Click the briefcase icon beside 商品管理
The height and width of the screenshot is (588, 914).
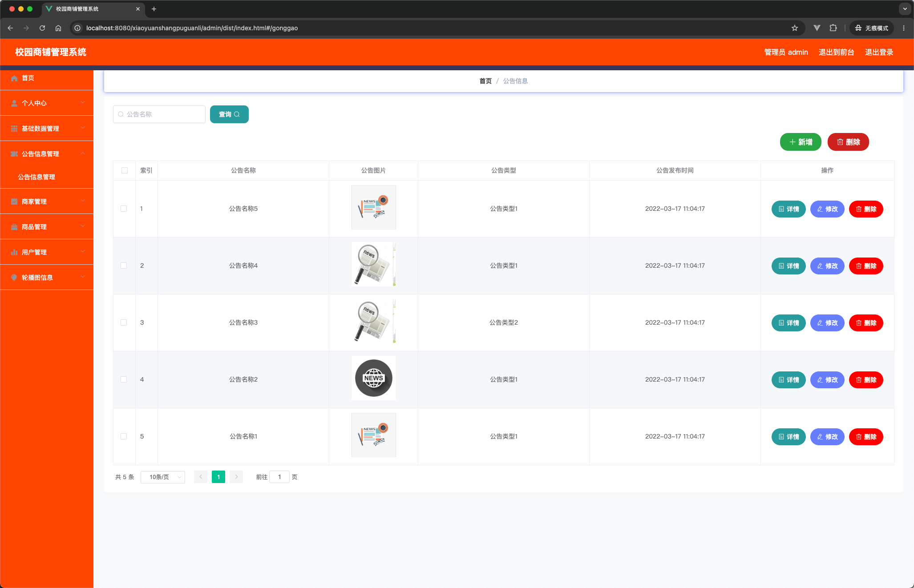click(x=14, y=227)
